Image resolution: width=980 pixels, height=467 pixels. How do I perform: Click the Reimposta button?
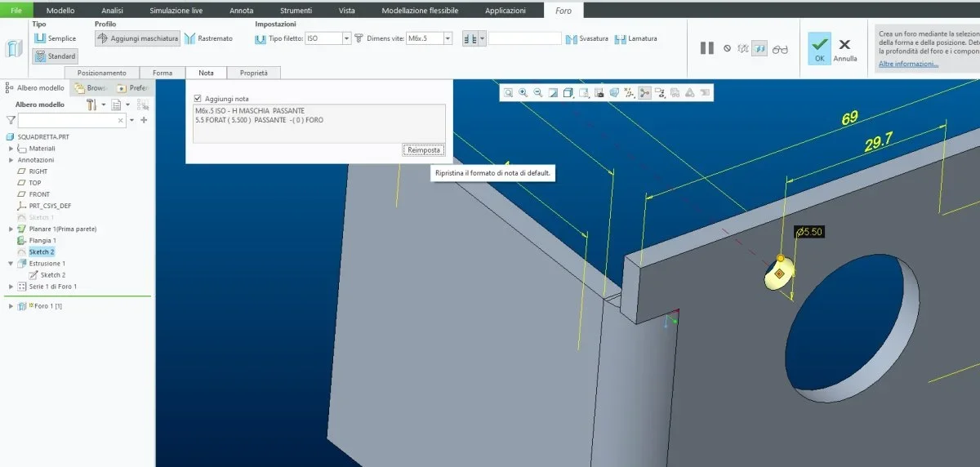coord(424,149)
